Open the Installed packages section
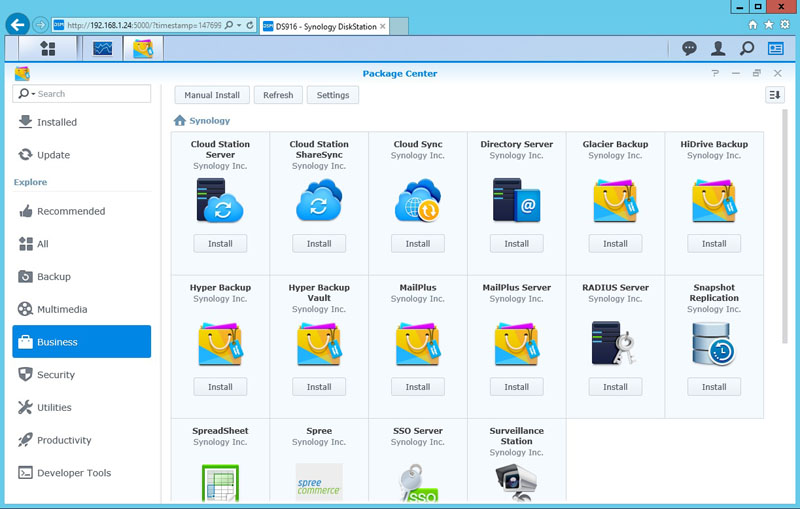The width and height of the screenshot is (800, 509). pyautogui.click(x=82, y=122)
